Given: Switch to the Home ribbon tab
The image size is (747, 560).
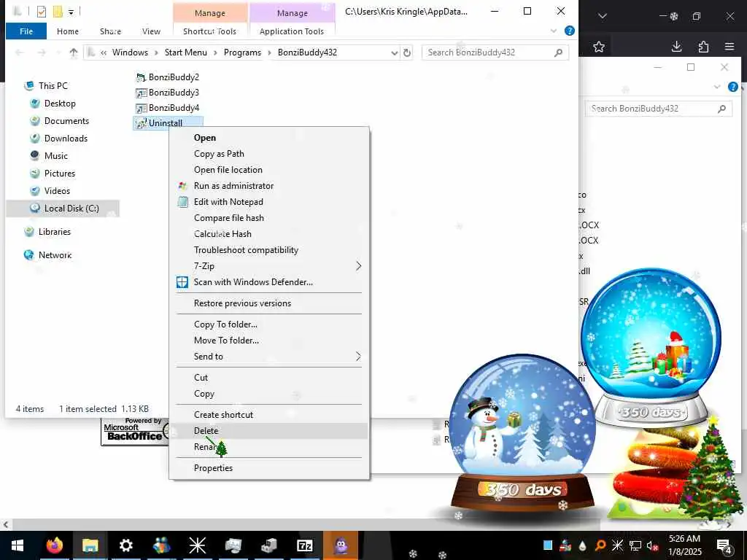Looking at the screenshot, I should (68, 31).
